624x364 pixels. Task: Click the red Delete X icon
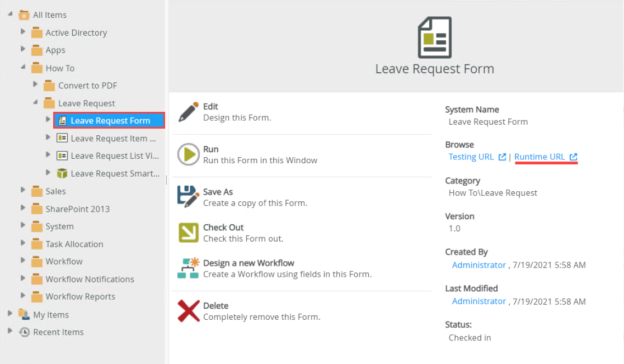[189, 311]
